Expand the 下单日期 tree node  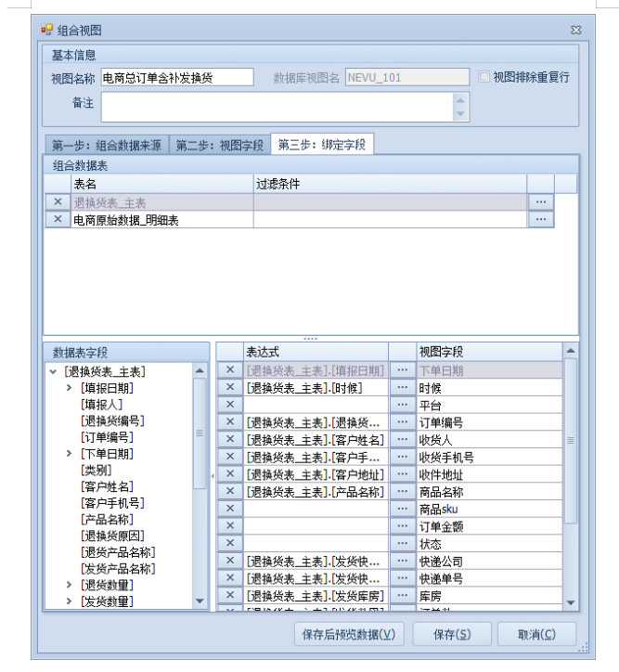click(69, 454)
